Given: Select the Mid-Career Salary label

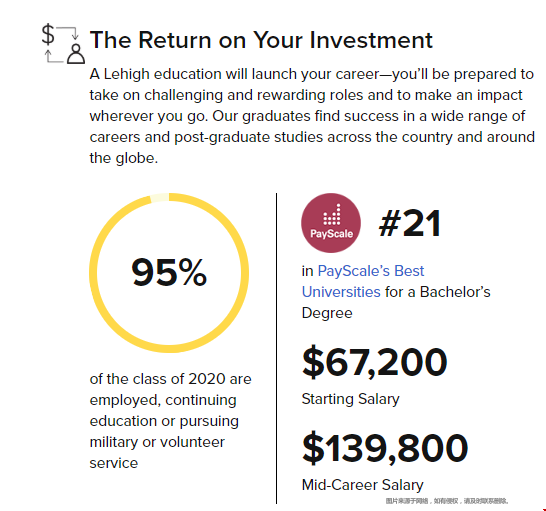Looking at the screenshot, I should click(362, 485).
